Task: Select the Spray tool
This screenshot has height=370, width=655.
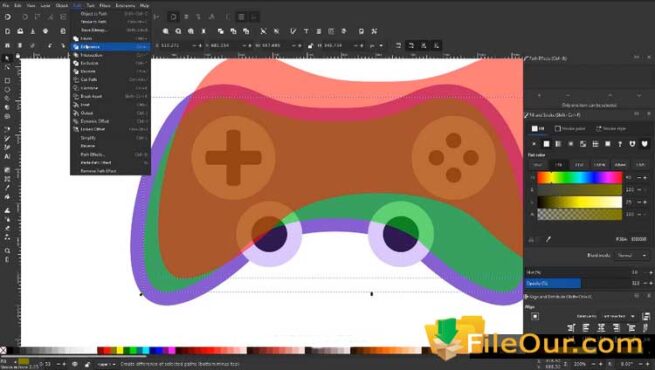Action: (7, 219)
